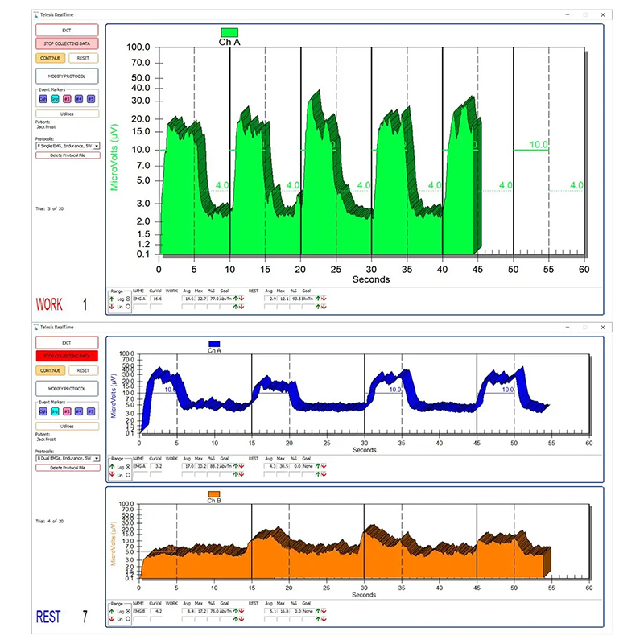Click the #5 event marker icon
The height and width of the screenshot is (644, 644).
coord(90,99)
